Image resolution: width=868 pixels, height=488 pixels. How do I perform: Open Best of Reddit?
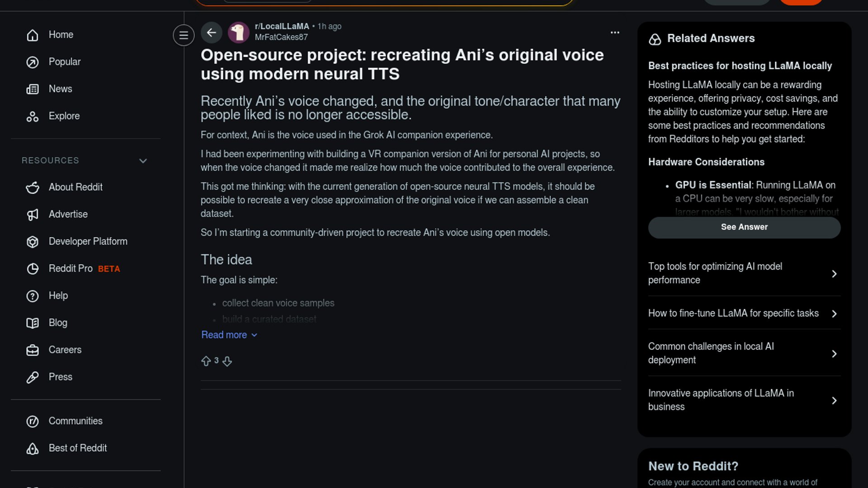[77, 448]
